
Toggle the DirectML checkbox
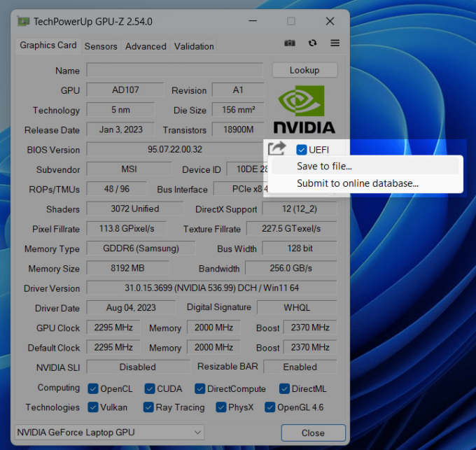pos(284,388)
